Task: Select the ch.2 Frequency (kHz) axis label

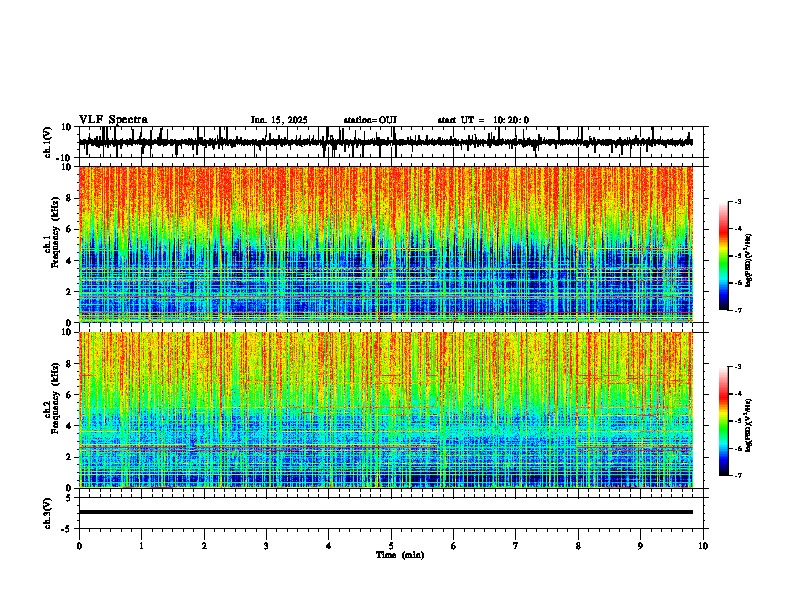Action: (52, 398)
